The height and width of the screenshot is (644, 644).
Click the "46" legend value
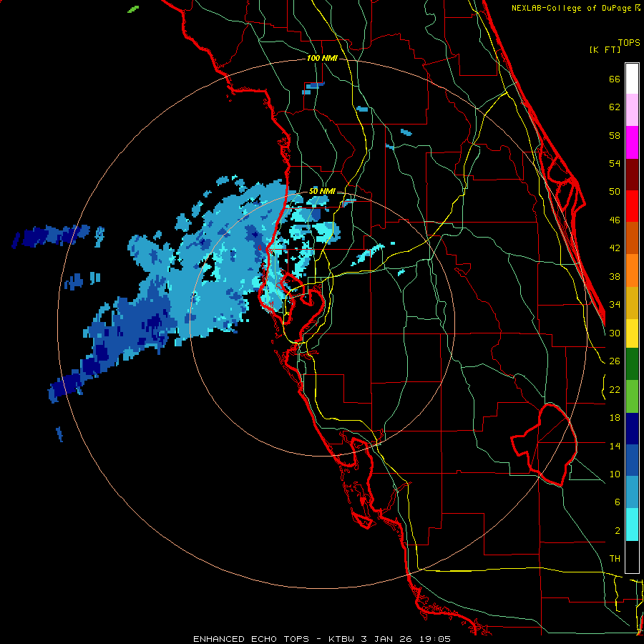[615, 220]
